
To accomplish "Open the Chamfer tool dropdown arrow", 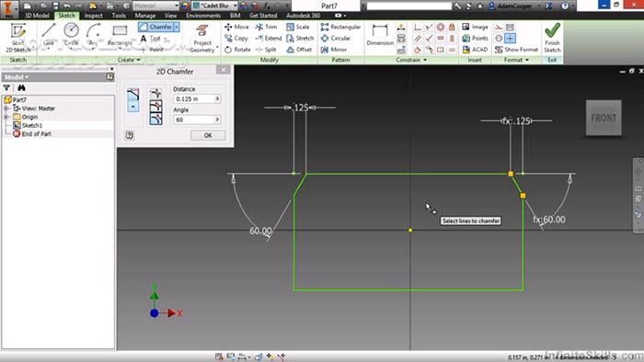I will point(177,27).
